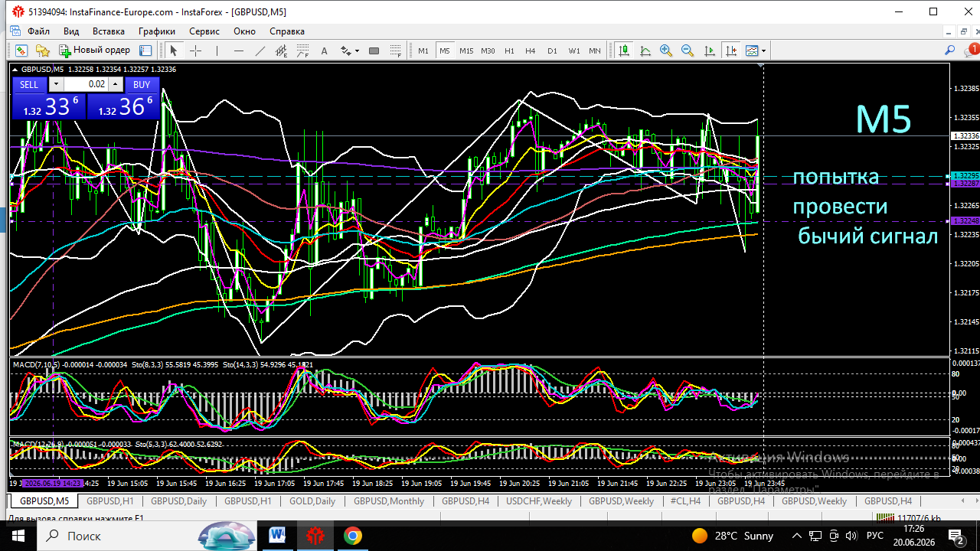Image resolution: width=980 pixels, height=551 pixels.
Task: Select the equidistant channel tool
Action: [281, 51]
